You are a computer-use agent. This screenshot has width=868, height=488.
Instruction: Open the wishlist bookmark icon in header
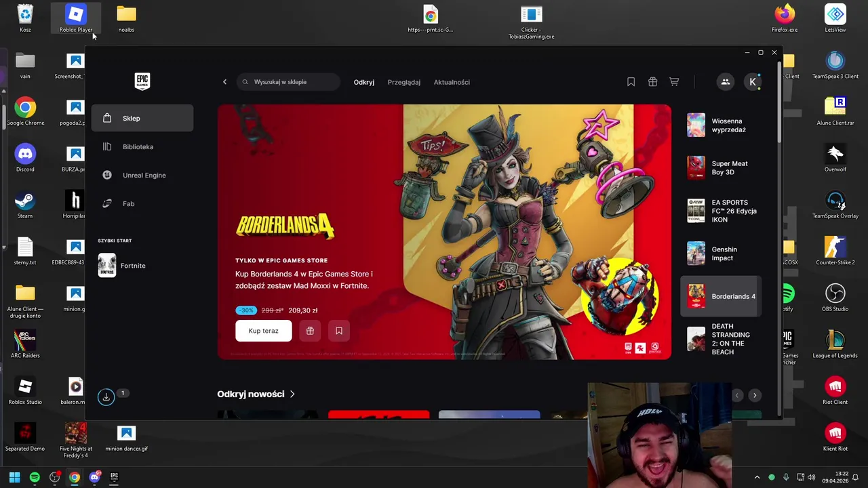pos(631,82)
